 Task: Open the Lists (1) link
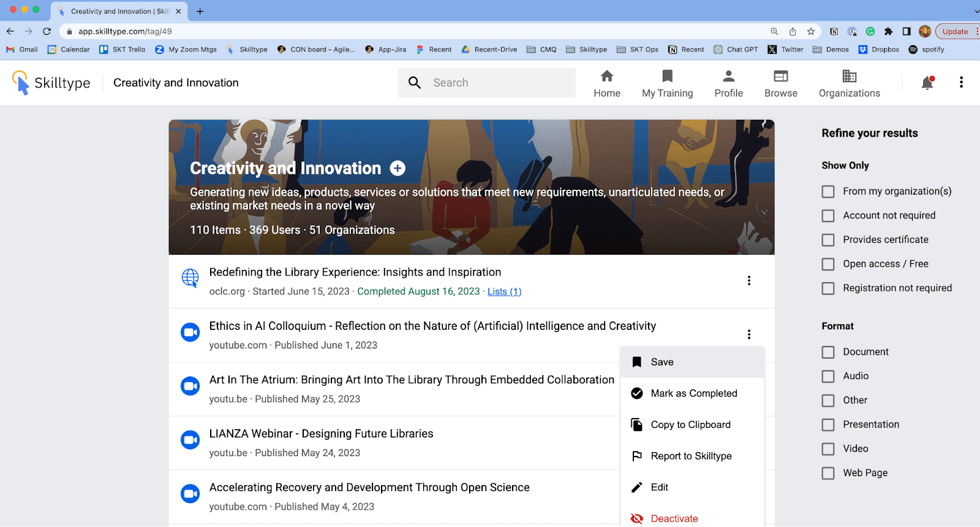point(504,291)
